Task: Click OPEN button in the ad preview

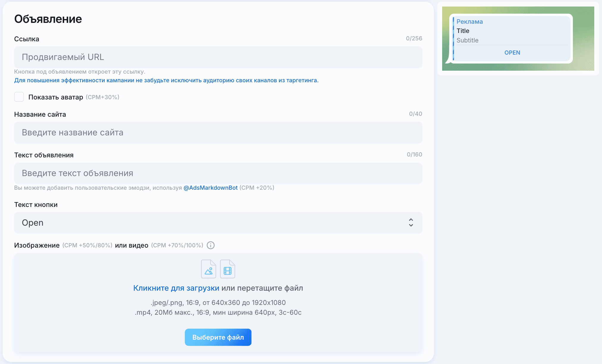Action: (x=512, y=53)
